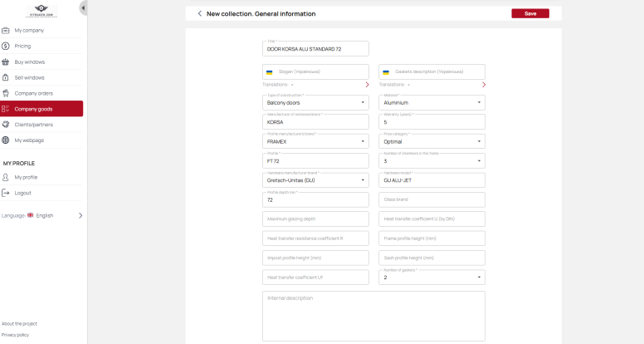Screen dimensions: 644x344
Task: Open Profile manufacturer's brand dropdown FRAMEX
Action: coord(315,141)
